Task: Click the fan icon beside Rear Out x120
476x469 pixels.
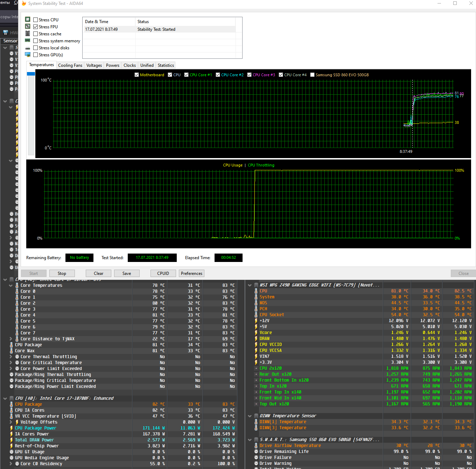Action: tap(256, 374)
